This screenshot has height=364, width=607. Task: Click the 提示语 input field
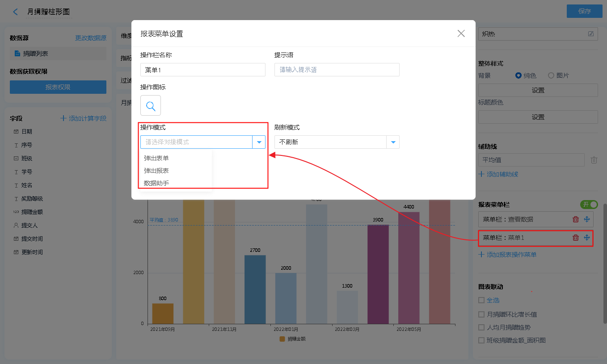(337, 70)
